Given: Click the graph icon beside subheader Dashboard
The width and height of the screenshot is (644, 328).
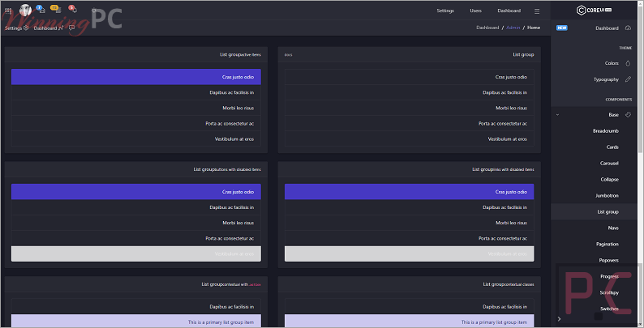Looking at the screenshot, I should tap(61, 28).
